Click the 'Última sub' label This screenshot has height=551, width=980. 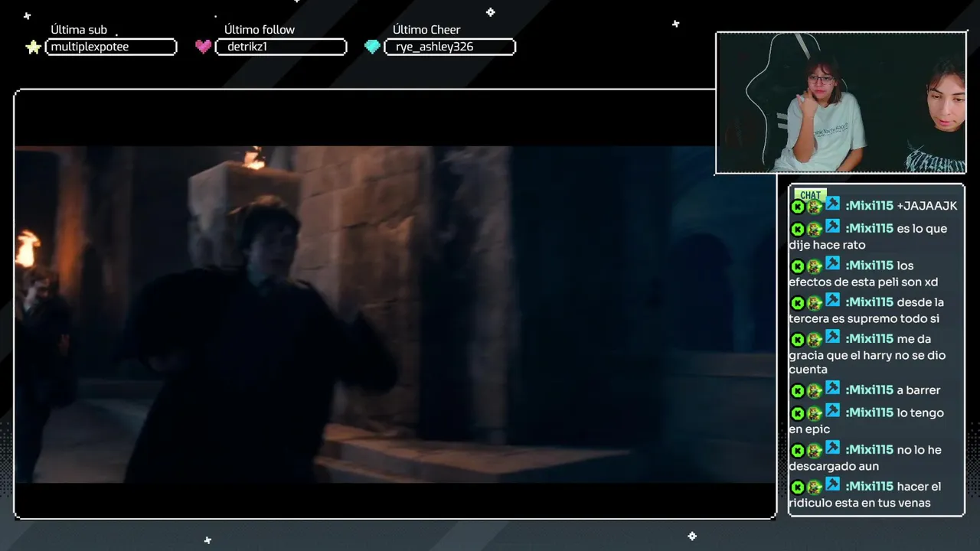(79, 30)
